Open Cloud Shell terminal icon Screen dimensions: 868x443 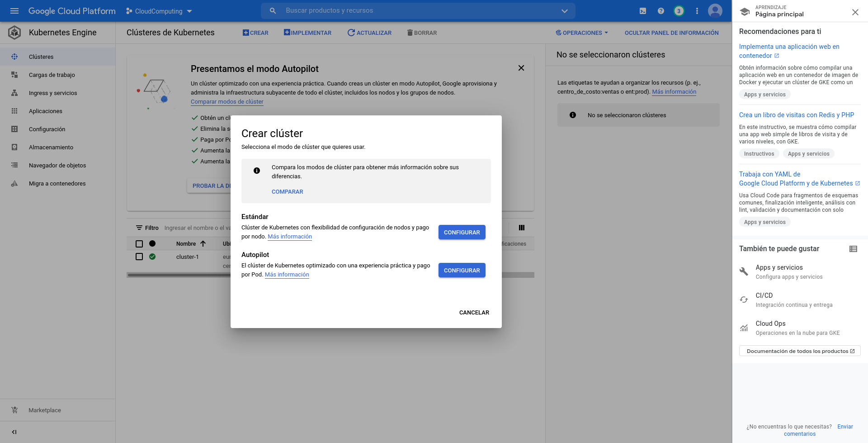[x=642, y=11]
